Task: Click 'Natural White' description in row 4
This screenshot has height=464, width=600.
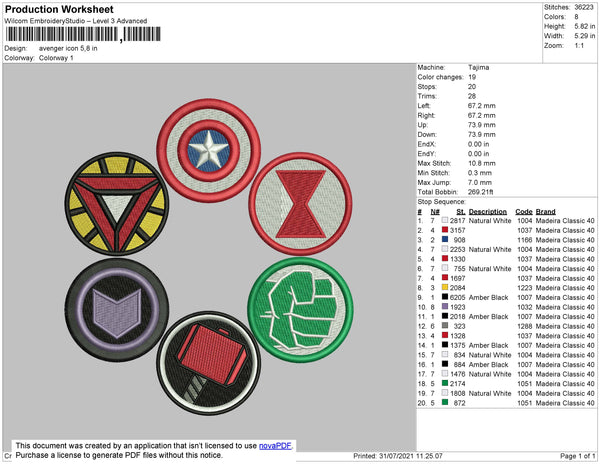Action: pyautogui.click(x=490, y=249)
